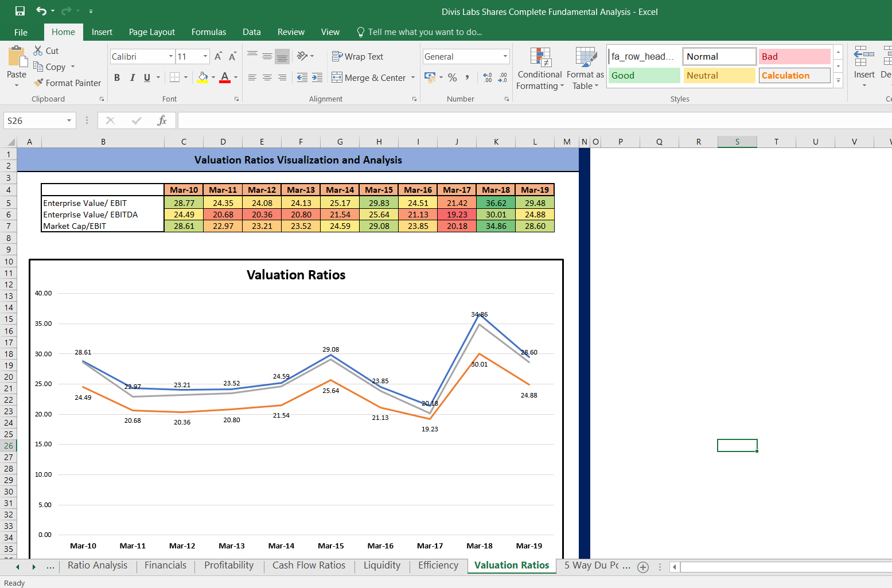Decrease decimal places
The image size is (892, 588).
503,77
